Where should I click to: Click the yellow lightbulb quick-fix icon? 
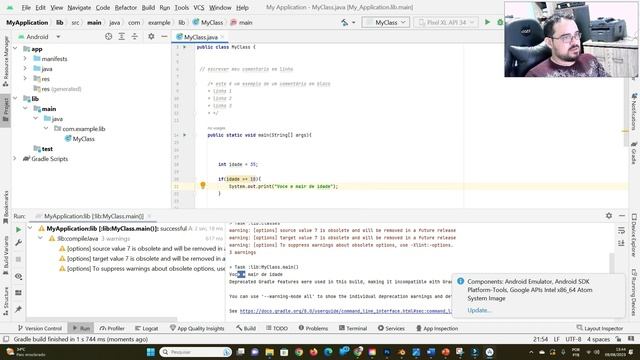pos(203,185)
